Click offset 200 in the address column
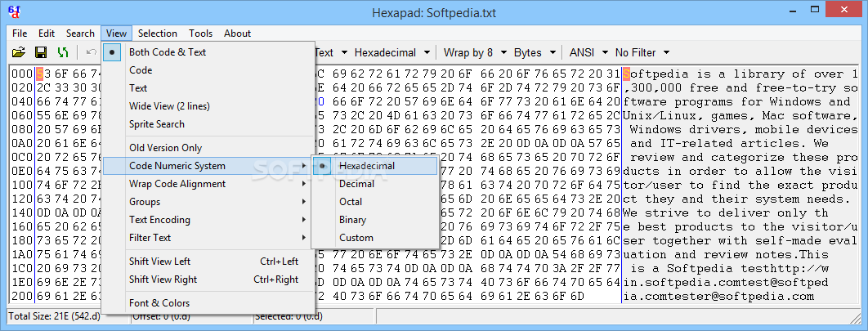Image resolution: width=868 pixels, height=331 pixels. [21, 296]
